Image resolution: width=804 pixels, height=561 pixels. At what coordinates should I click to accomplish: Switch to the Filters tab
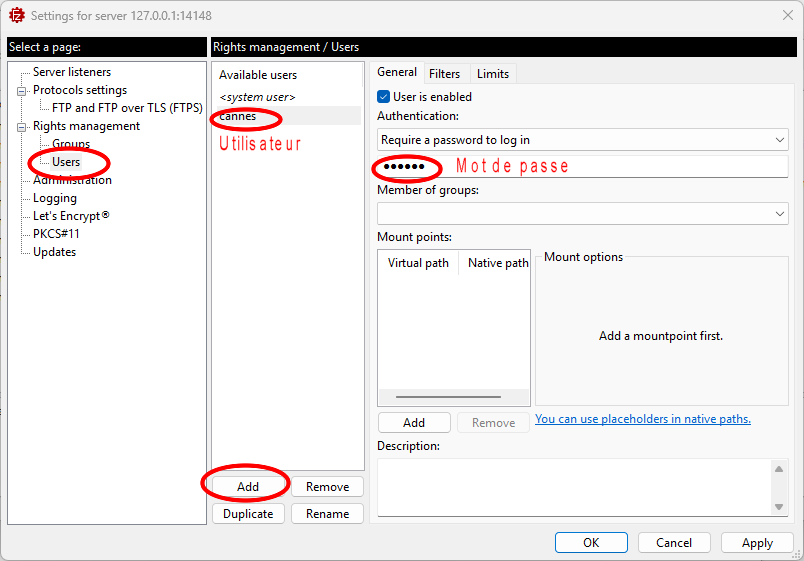[x=444, y=73]
